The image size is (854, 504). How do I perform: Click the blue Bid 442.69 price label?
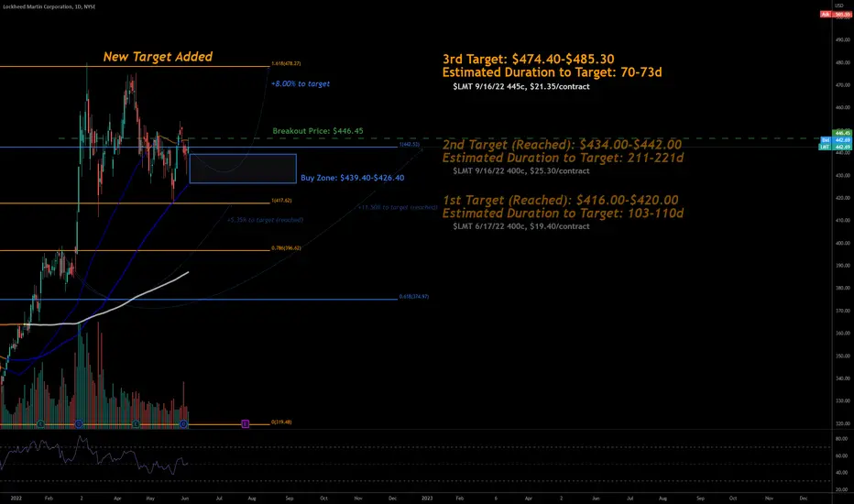836,140
